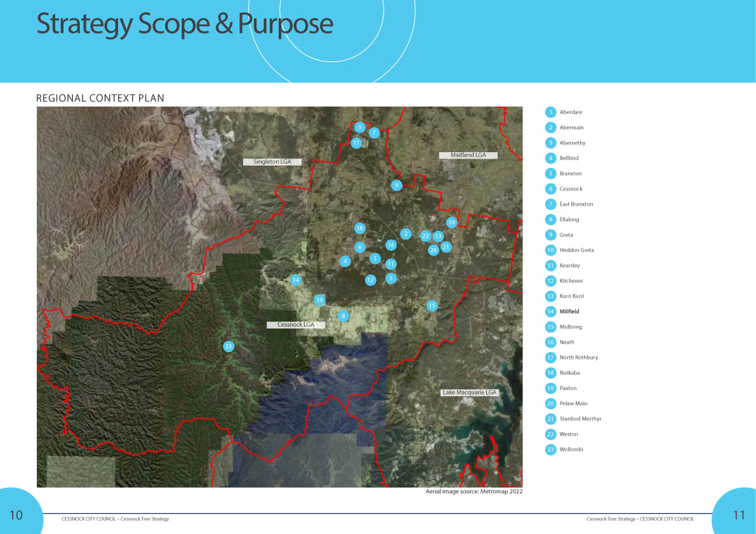Click the Lake Macquarie LGA map label
Screen dimensions: 756x534
pos(469,393)
